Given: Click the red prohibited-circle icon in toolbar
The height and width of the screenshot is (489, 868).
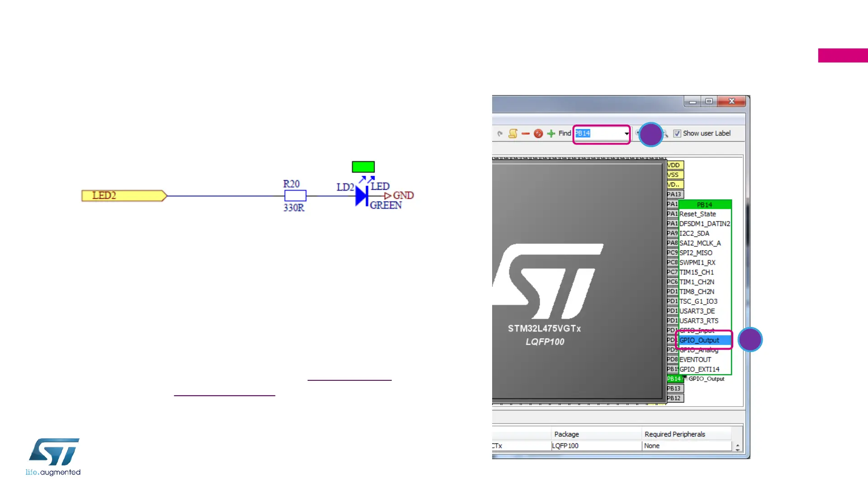Looking at the screenshot, I should [x=538, y=134].
